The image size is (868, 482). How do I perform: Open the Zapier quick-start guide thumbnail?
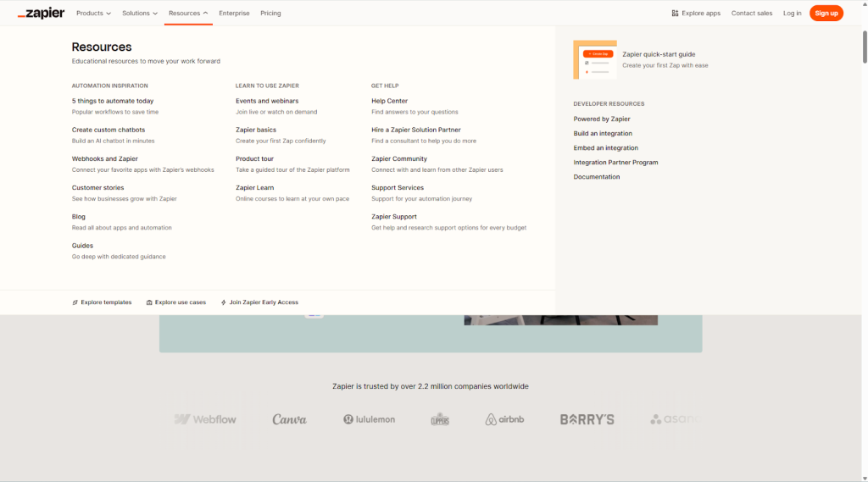tap(594, 59)
